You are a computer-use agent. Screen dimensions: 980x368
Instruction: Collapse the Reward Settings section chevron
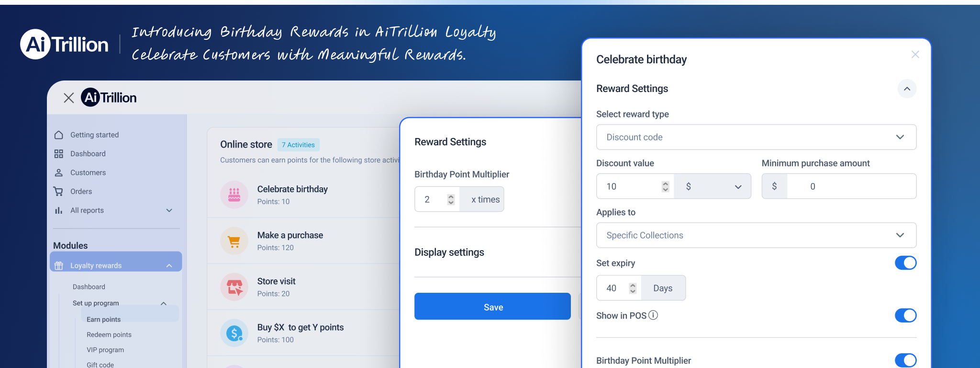tap(907, 89)
